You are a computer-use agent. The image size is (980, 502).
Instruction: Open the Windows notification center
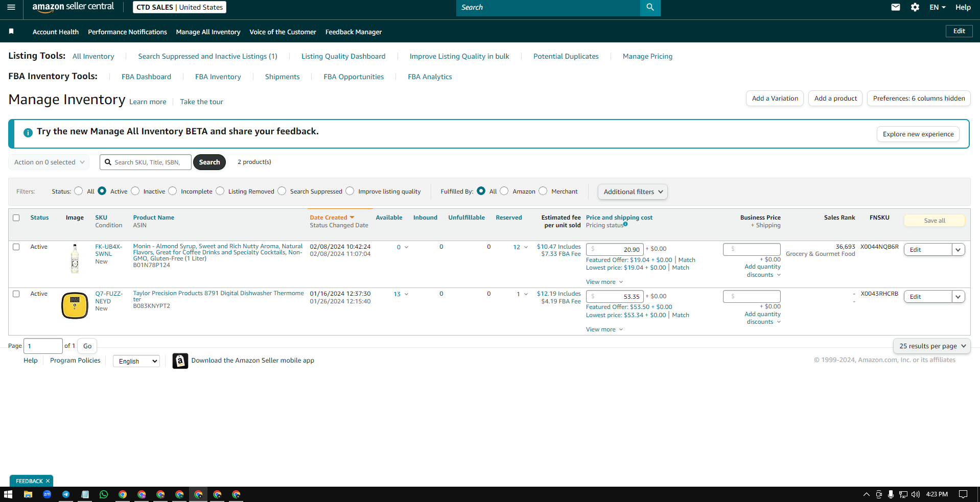(963, 494)
